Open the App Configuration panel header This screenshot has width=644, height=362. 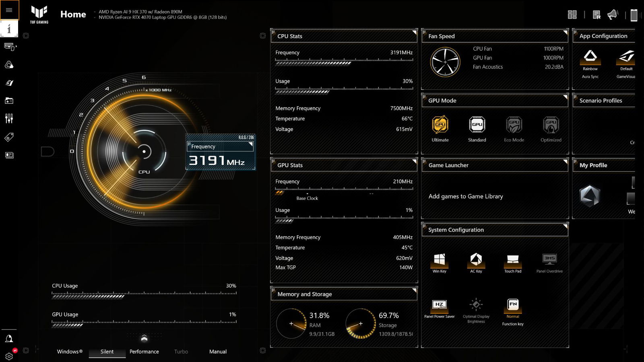[603, 36]
